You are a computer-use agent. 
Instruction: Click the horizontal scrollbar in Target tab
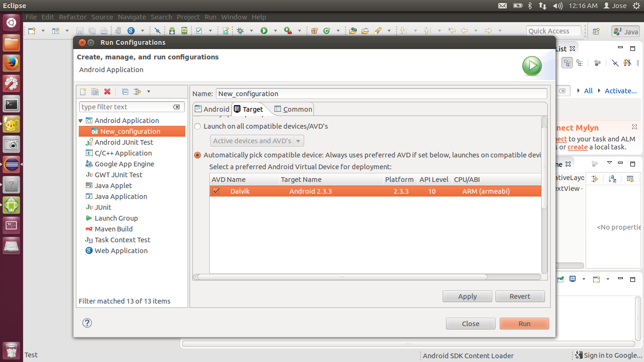pos(342,277)
